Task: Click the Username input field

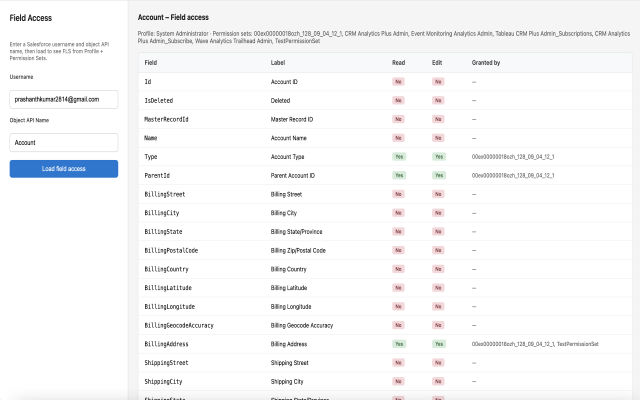Action: click(64, 100)
